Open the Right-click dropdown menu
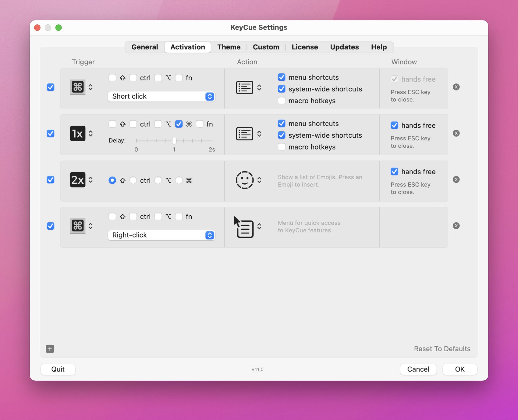This screenshot has width=518, height=420. (161, 235)
